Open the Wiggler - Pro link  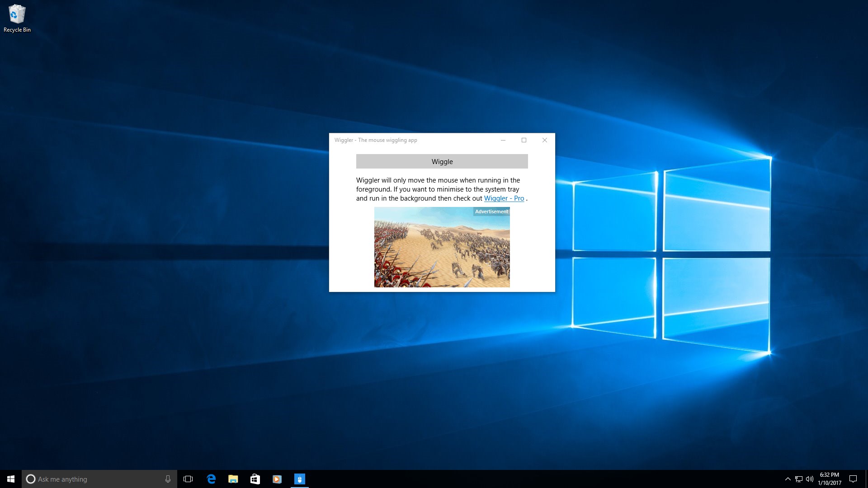click(504, 198)
